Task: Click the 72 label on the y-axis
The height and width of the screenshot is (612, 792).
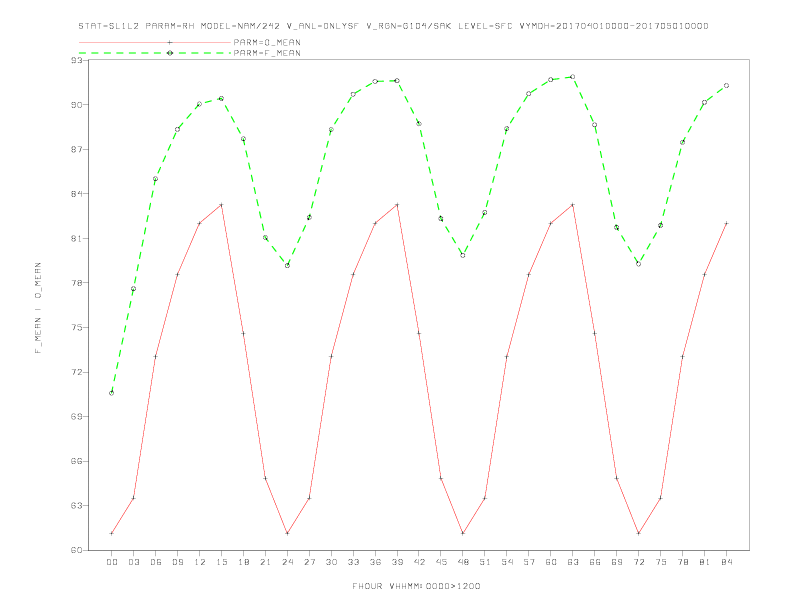Action: (x=77, y=372)
